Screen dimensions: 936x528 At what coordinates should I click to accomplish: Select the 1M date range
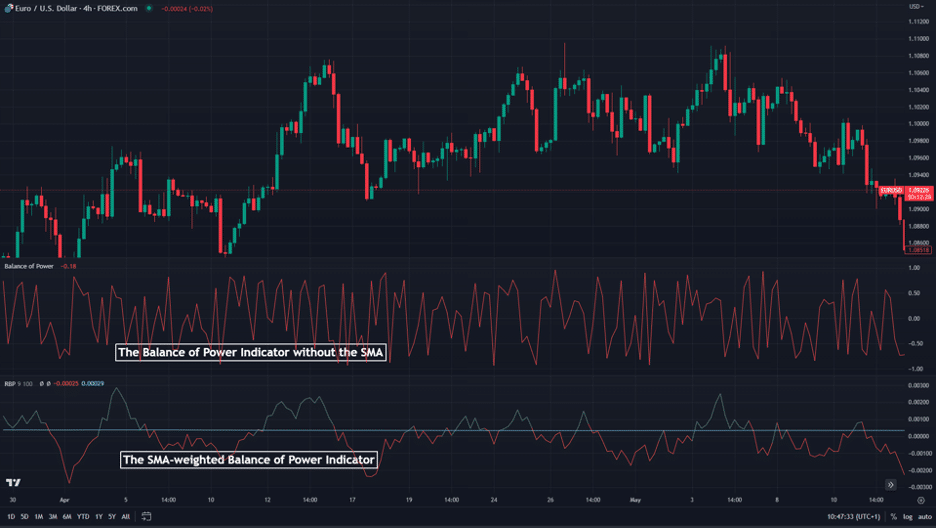pos(39,517)
